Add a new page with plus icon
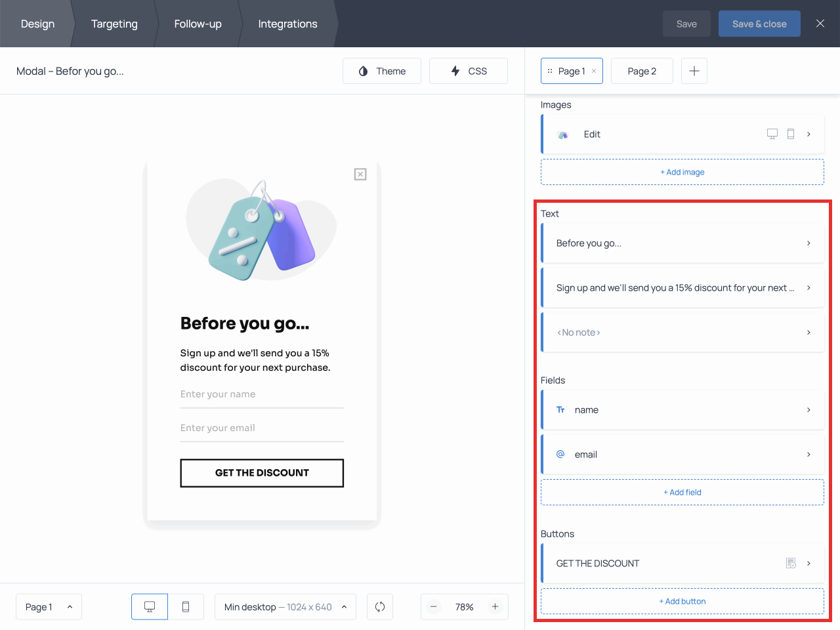Screen dimensions: 840x630 tap(694, 71)
